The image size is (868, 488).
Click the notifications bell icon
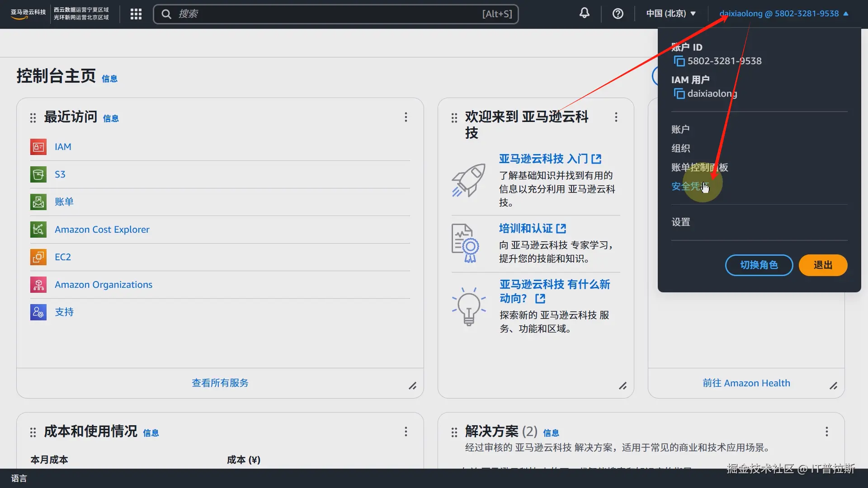(584, 14)
